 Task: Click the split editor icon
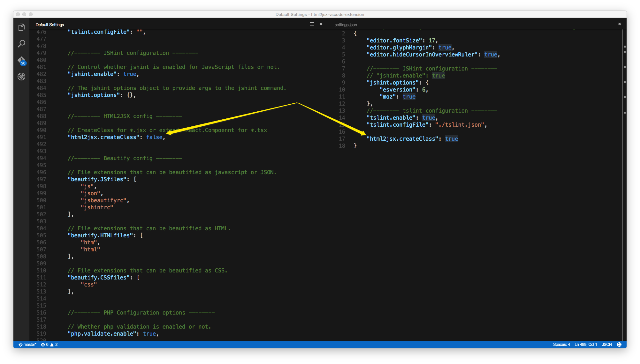pyautogui.click(x=312, y=24)
